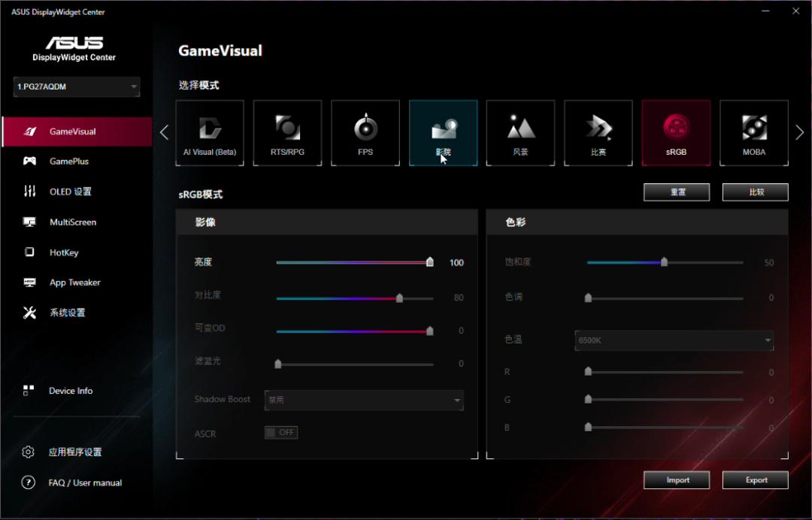Activate the sRGB mode icon
The height and width of the screenshot is (520, 812).
pos(676,132)
